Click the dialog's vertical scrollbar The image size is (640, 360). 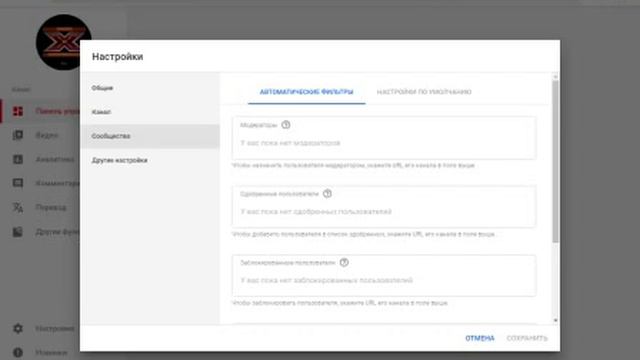[555, 161]
